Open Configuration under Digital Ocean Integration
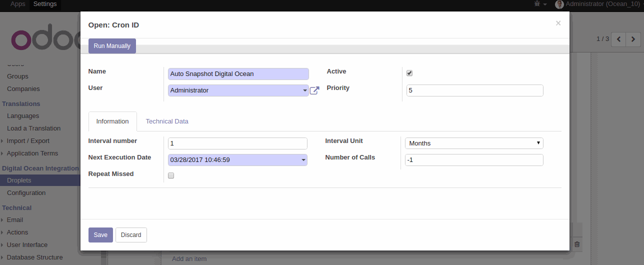The width and height of the screenshot is (644, 265). (26, 193)
